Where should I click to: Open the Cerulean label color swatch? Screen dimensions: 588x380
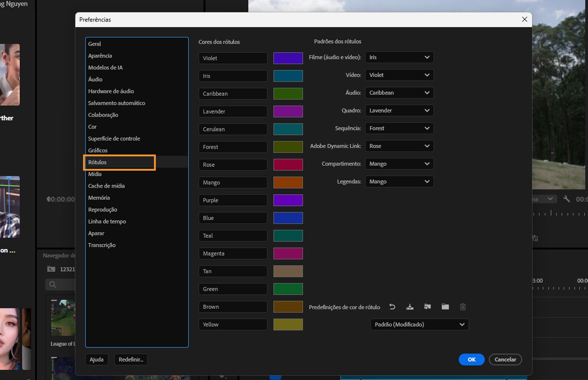click(288, 129)
